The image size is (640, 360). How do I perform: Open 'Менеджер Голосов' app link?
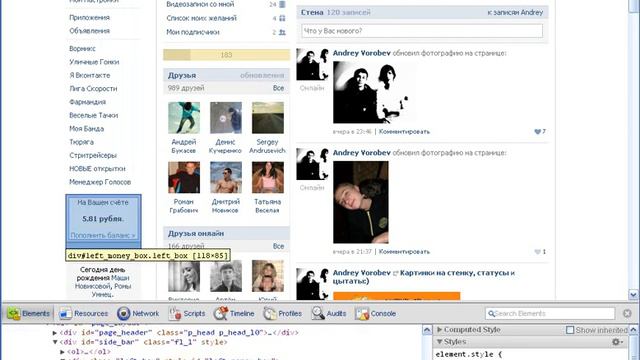(x=100, y=182)
